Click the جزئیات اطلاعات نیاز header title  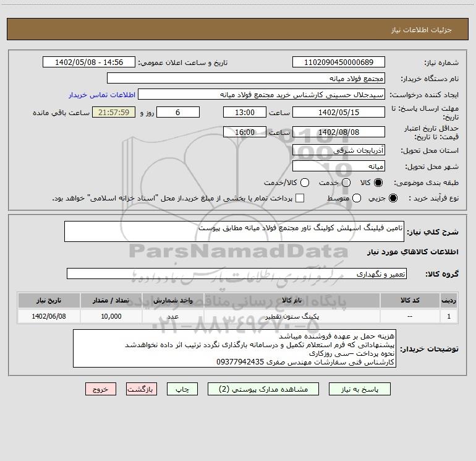[x=421, y=30]
